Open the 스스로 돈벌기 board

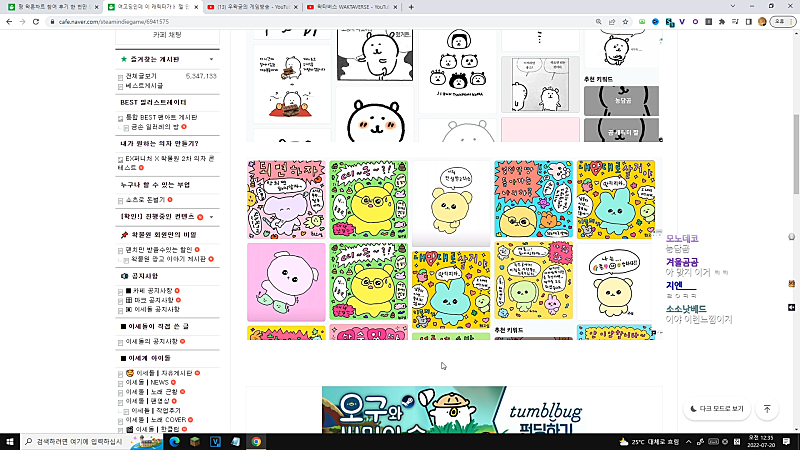(145, 200)
